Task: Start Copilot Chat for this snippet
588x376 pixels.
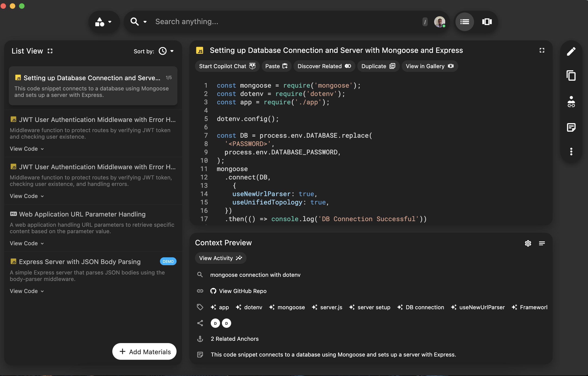Action: coord(227,66)
